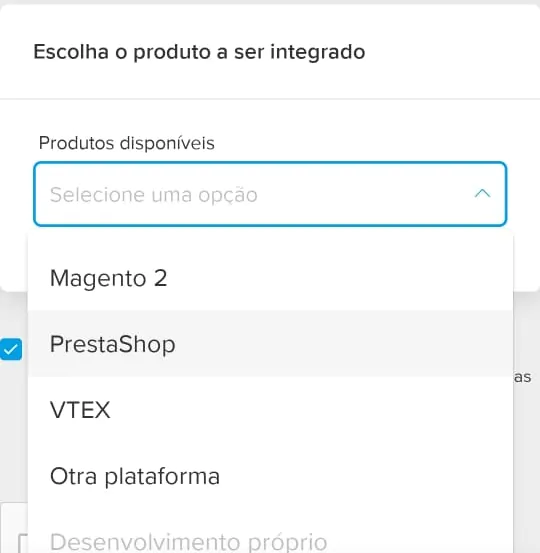Viewport: 540px width, 553px height.
Task: Toggle the checkbox left of PrestaShop row
Action: coord(11,349)
